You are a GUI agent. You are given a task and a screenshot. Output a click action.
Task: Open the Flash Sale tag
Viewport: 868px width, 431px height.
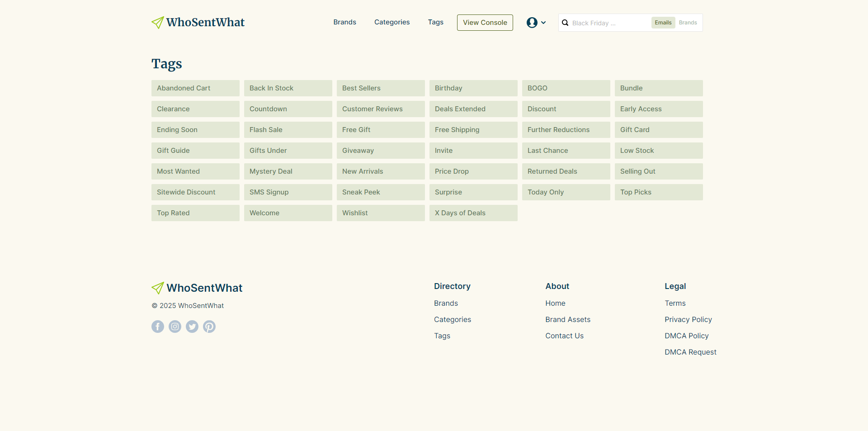(x=288, y=130)
